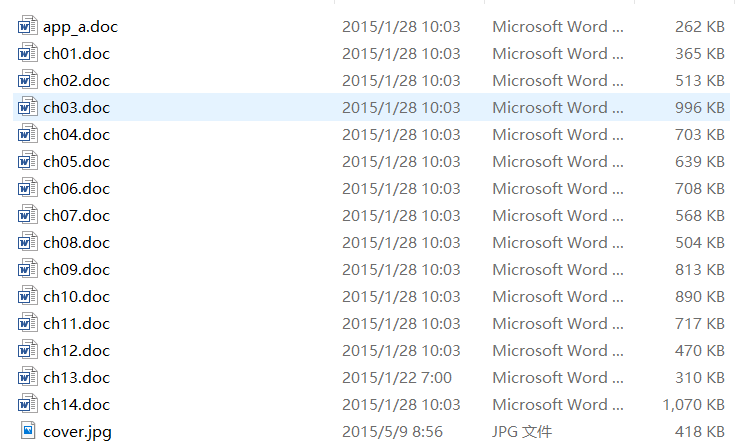The width and height of the screenshot is (738, 443).
Task: Click the 1,070 KB size entry
Action: (x=694, y=405)
